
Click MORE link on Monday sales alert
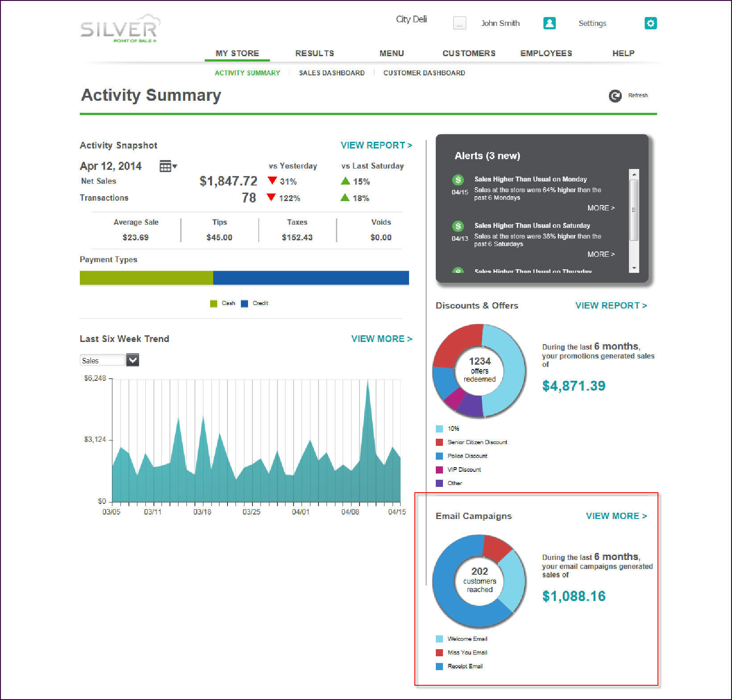click(x=600, y=208)
